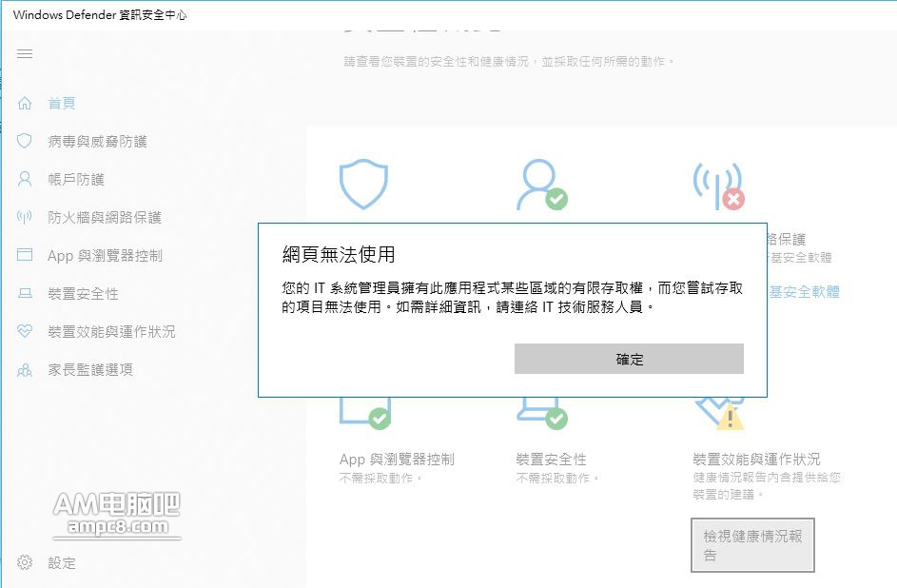Screen dimensions: 897x588
Task: Click the 請查看您裝置的安全性和健康情況 subtitle
Action: 509,61
